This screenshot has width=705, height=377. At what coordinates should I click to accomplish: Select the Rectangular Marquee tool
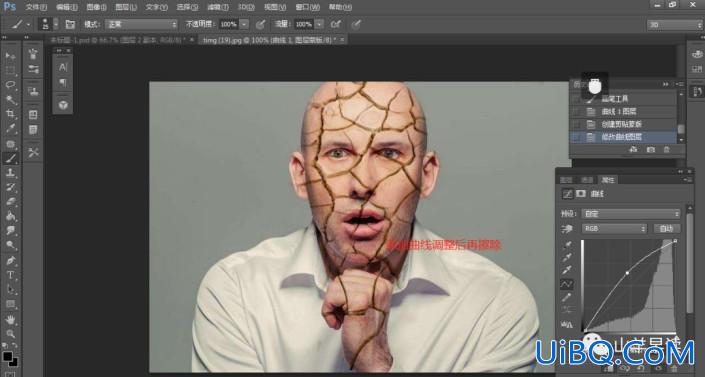click(x=10, y=71)
